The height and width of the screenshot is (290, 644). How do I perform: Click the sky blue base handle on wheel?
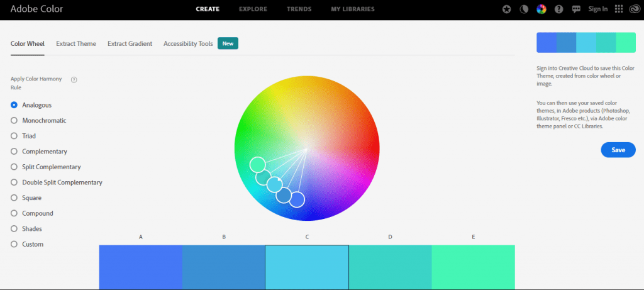tap(274, 185)
